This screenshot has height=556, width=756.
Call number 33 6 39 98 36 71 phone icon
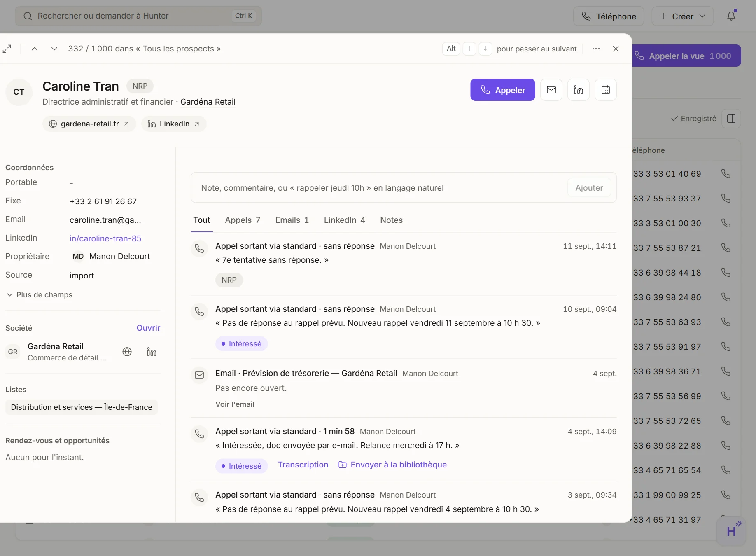coord(726,371)
